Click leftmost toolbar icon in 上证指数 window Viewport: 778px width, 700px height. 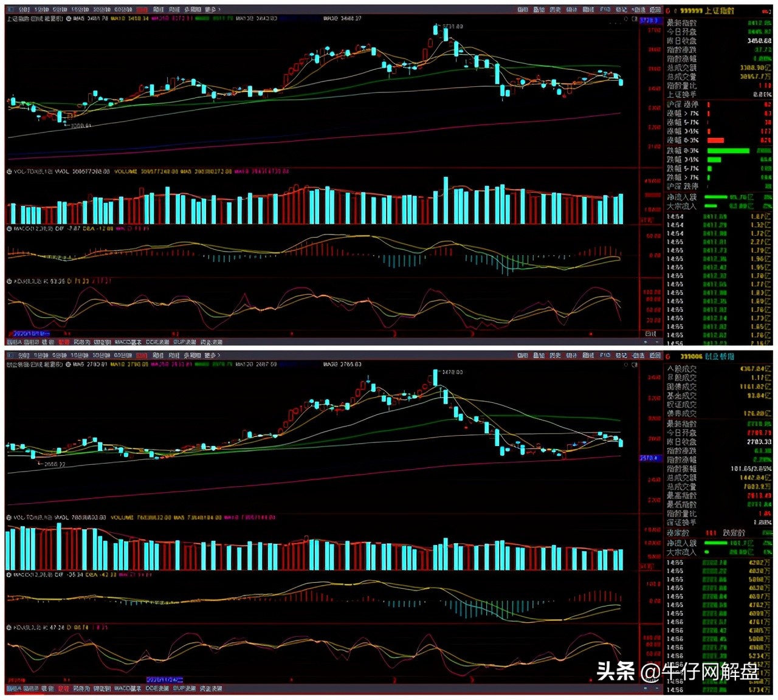12,10
